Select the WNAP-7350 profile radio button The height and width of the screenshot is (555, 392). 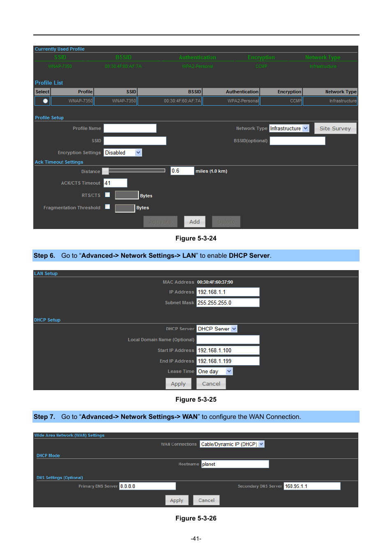pos(45,101)
